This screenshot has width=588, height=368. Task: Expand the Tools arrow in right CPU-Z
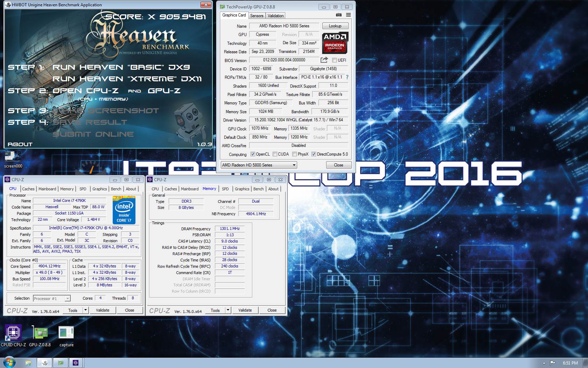228,310
